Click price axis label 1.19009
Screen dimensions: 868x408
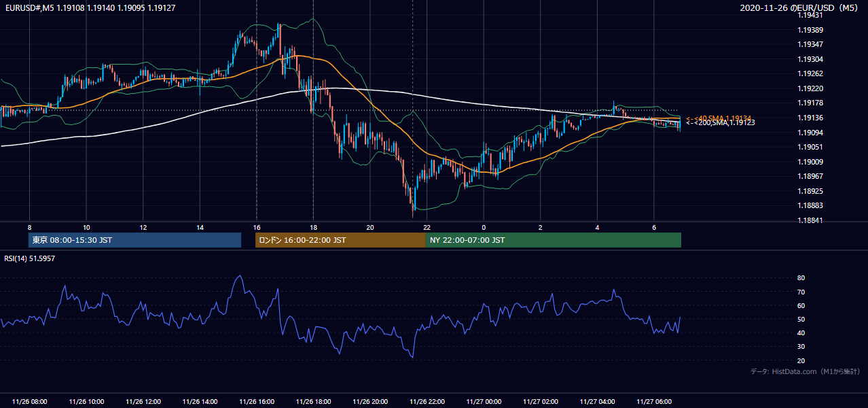tap(810, 162)
